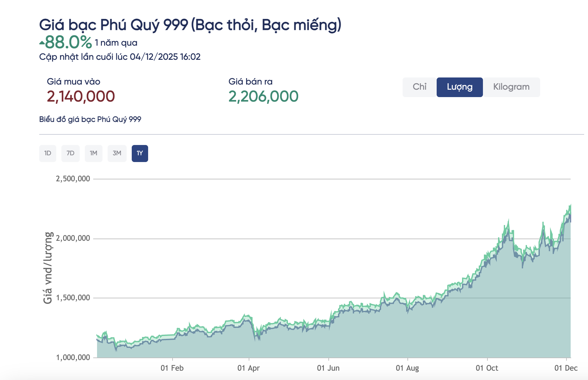This screenshot has height=380, width=588.
Task: Click the 01 Jun axis marker
Action: 328,368
